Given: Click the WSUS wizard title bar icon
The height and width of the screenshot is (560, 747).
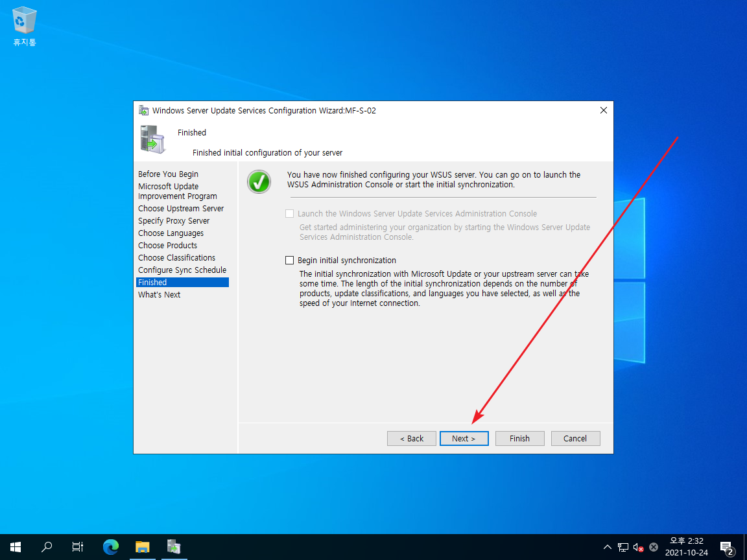Looking at the screenshot, I should [x=143, y=110].
